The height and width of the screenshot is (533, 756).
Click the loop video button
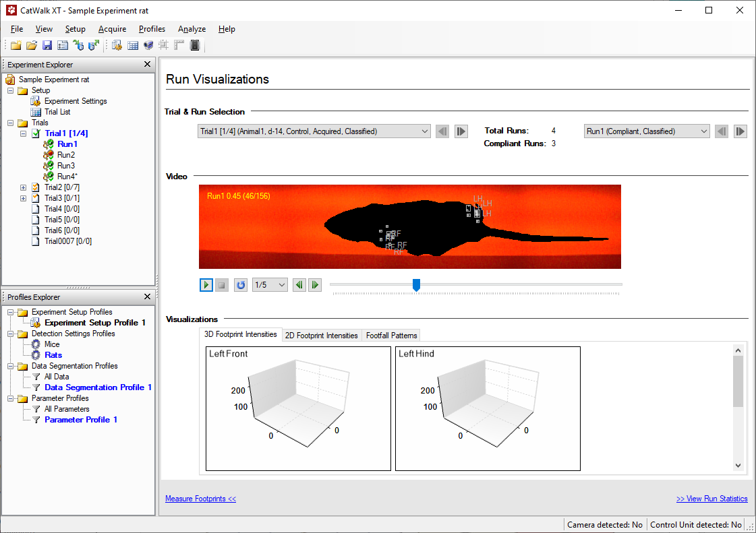pos(241,285)
